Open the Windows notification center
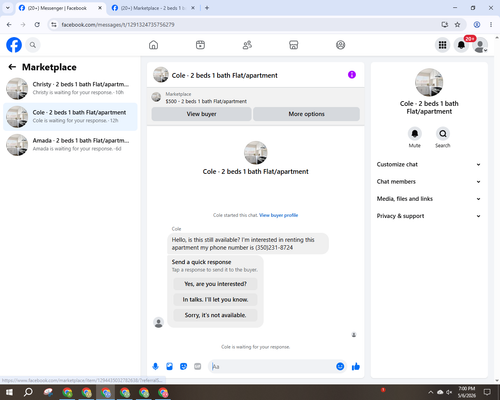Viewport: 500px width, 400px height. pos(487,392)
